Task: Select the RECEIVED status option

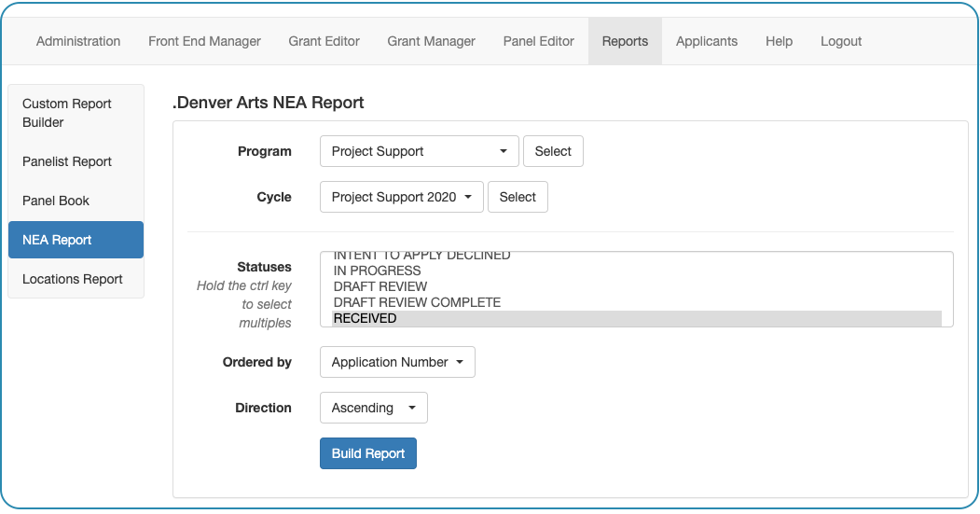Action: click(x=636, y=318)
